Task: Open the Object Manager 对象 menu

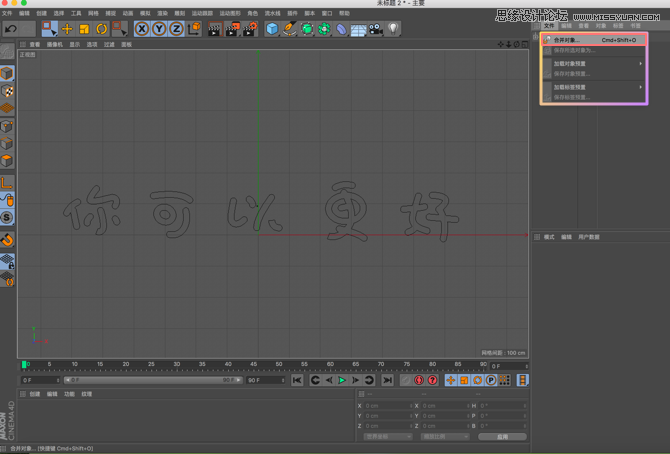Action: pyautogui.click(x=601, y=26)
